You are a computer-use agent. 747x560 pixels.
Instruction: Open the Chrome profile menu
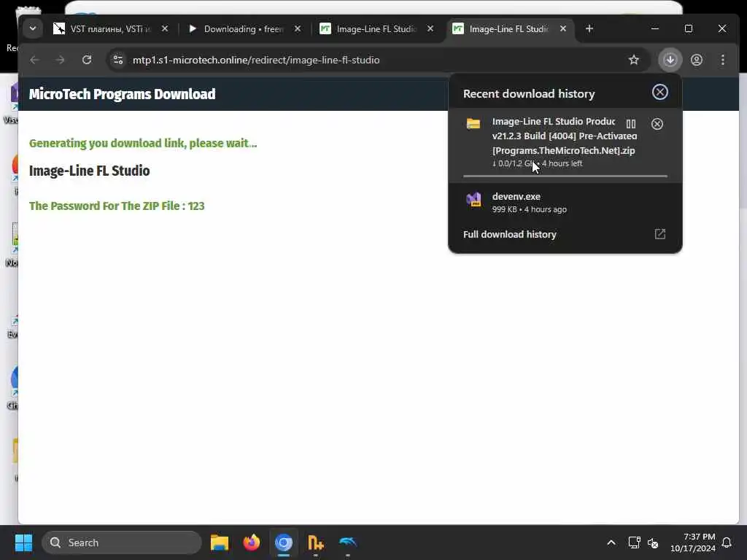point(697,60)
